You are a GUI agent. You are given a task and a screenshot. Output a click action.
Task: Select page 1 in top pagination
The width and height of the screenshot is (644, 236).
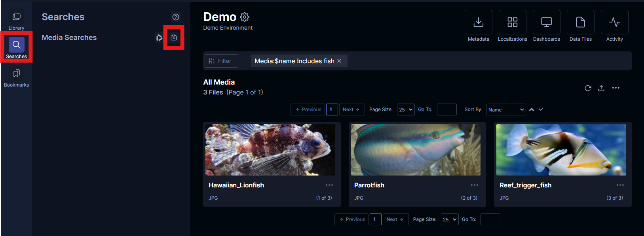click(x=332, y=110)
